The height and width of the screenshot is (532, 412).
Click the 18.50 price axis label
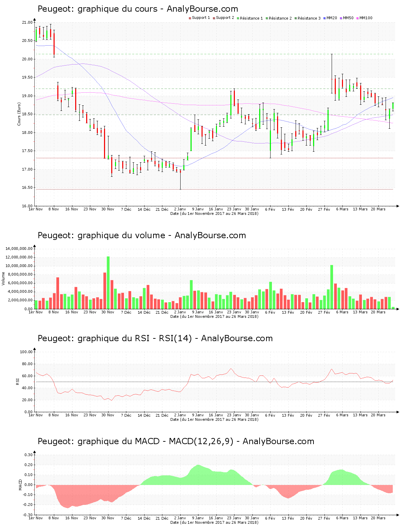[x=27, y=114]
